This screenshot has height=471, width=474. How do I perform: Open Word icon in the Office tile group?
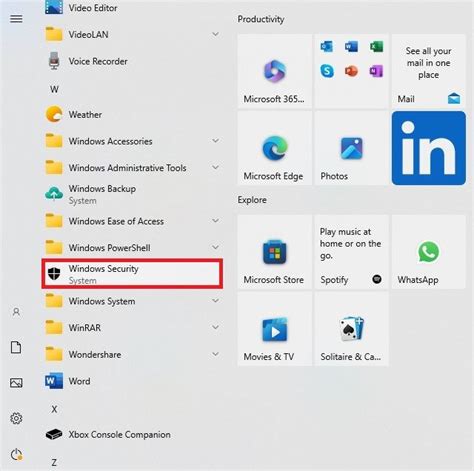coord(351,46)
